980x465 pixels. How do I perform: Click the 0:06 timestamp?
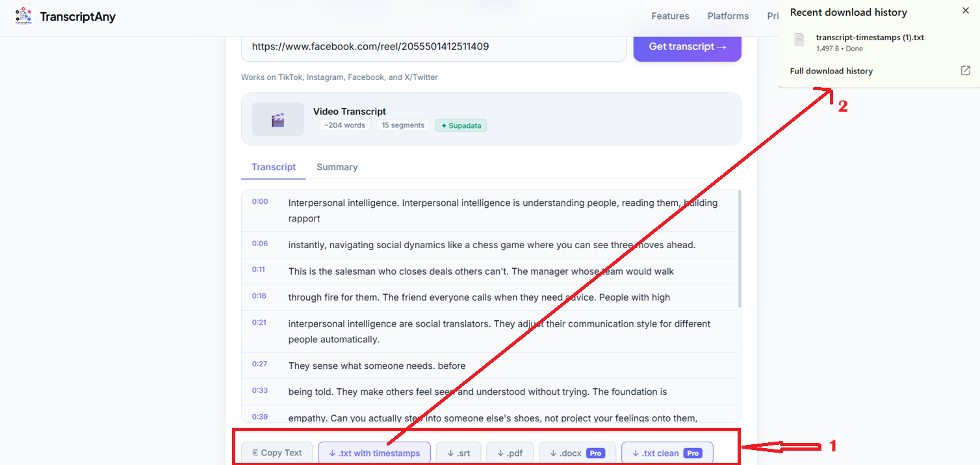260,244
